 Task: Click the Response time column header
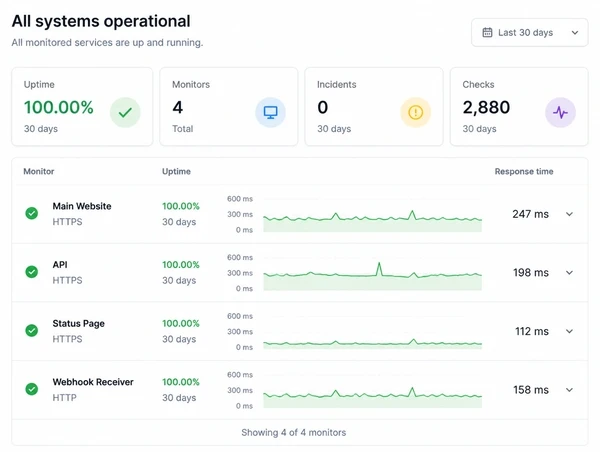[524, 171]
